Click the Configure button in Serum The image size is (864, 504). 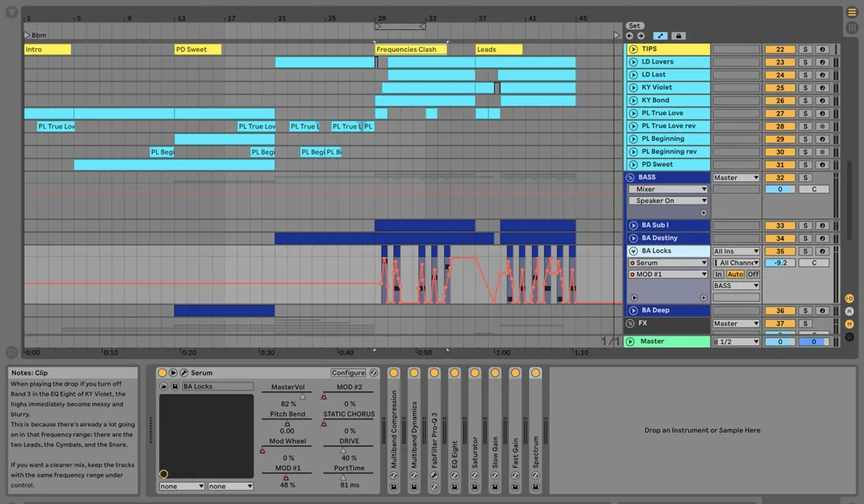click(348, 373)
